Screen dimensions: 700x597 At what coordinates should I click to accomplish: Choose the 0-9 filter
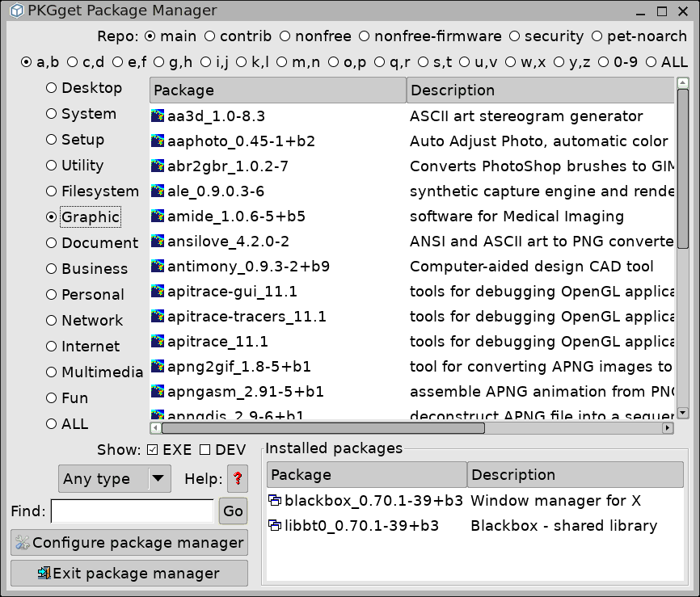click(618, 62)
